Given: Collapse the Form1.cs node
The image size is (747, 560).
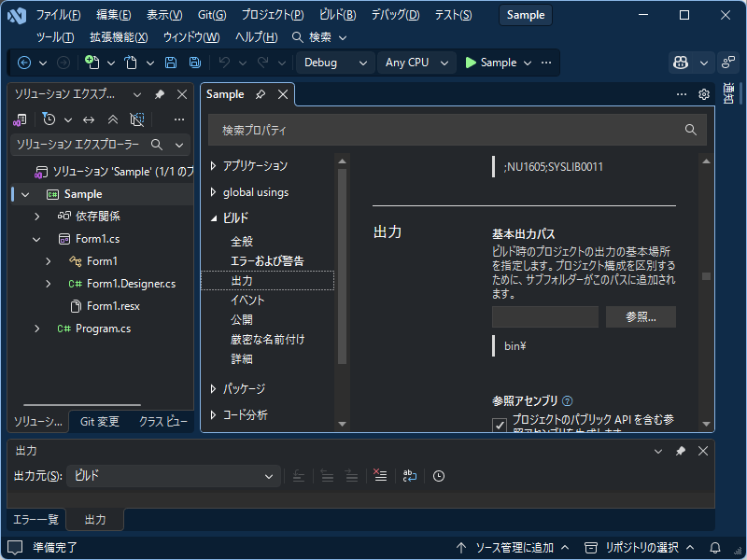Looking at the screenshot, I should [x=36, y=239].
